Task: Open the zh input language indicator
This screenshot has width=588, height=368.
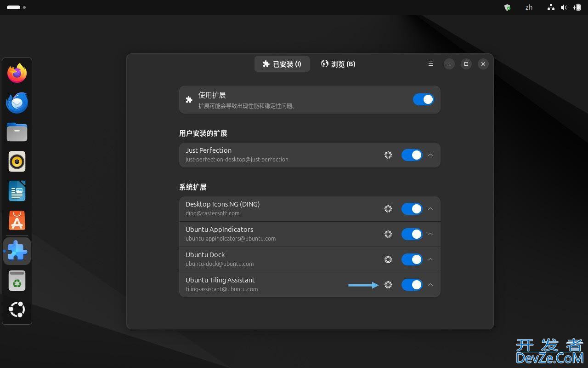Action: [x=529, y=7]
